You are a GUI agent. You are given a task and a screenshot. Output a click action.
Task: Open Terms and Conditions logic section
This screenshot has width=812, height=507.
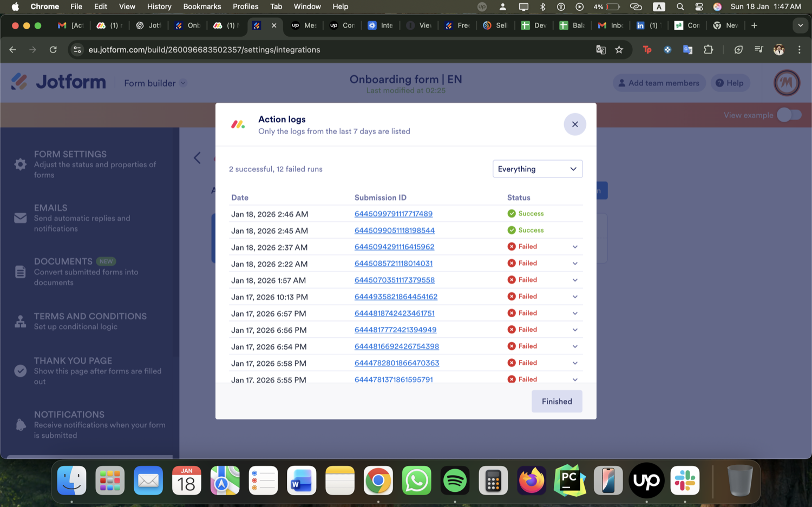click(x=89, y=321)
